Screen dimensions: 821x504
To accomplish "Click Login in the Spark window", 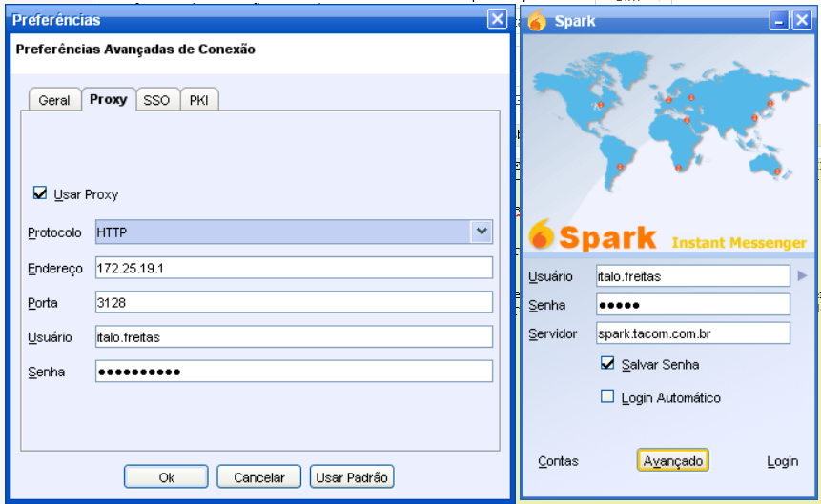I will pos(782,461).
